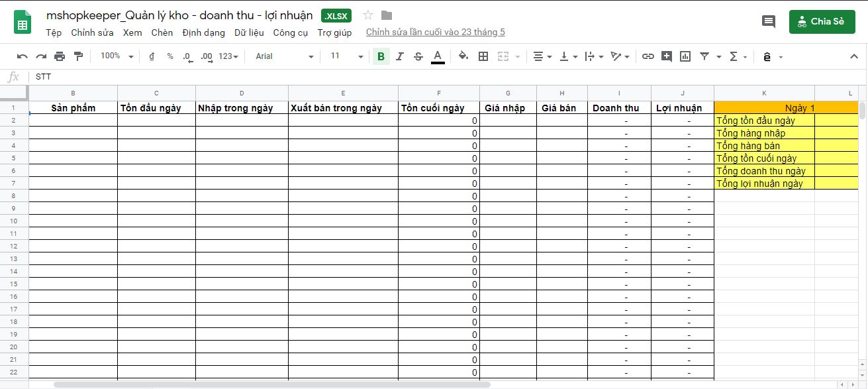The image size is (868, 389).
Task: Select the Paint format roller tool
Action: pos(78,57)
